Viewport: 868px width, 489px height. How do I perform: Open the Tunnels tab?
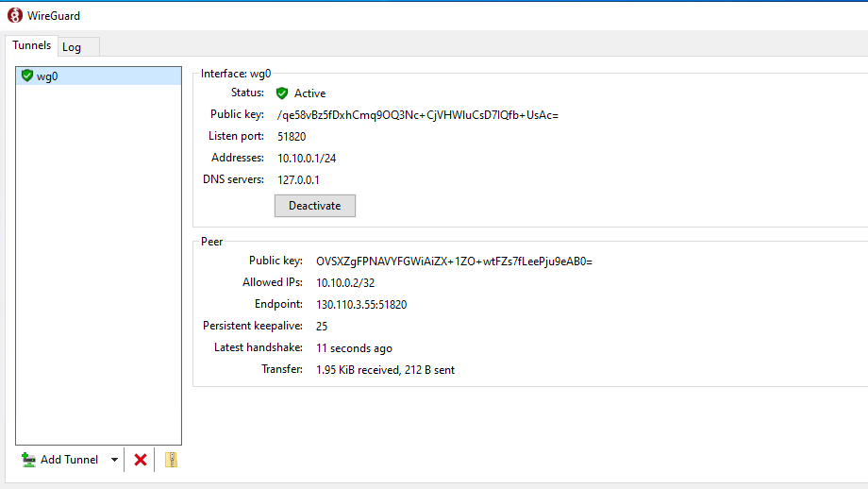(31, 45)
